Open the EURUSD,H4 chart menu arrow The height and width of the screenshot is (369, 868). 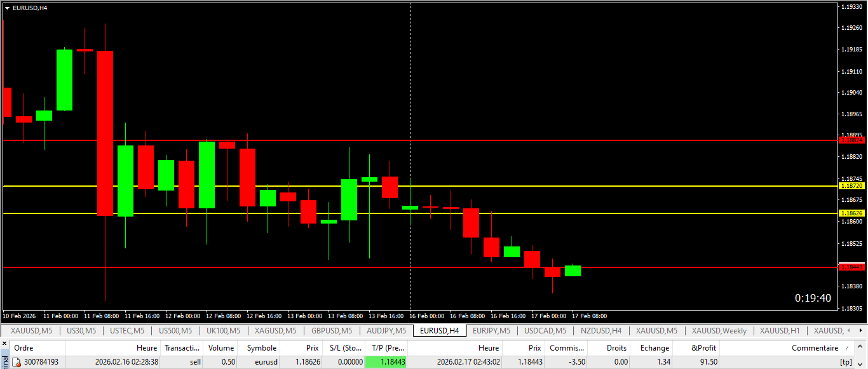point(7,8)
